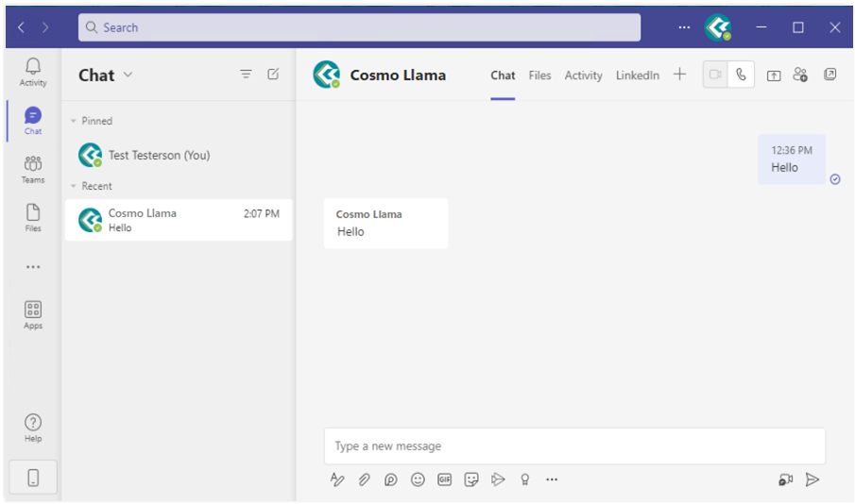
Task: Click the received Hello message from Cosmo Llama
Action: [386, 224]
